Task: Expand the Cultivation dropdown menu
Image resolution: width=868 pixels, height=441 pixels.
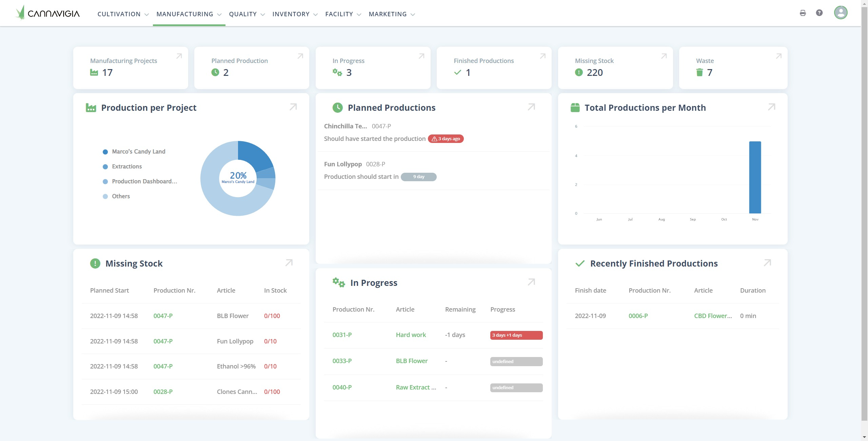Action: pyautogui.click(x=123, y=14)
